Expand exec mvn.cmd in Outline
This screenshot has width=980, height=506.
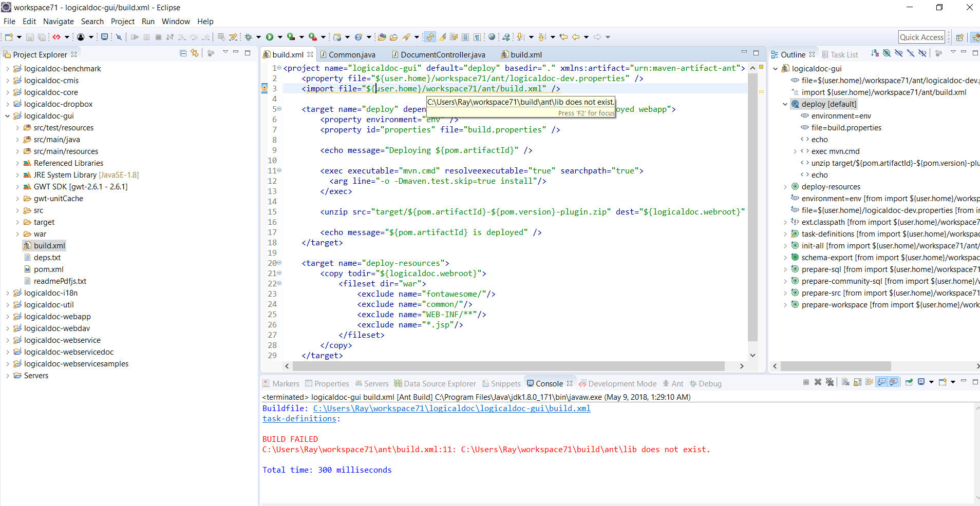pyautogui.click(x=795, y=151)
